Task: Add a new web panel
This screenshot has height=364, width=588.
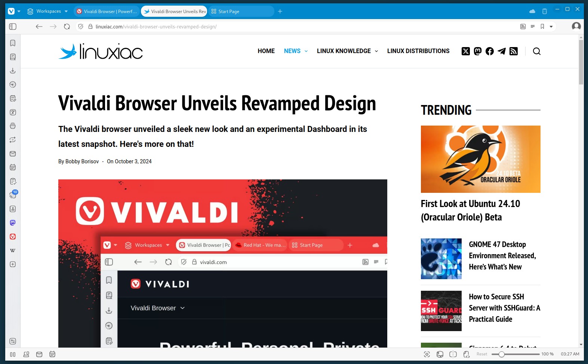Action: pyautogui.click(x=13, y=264)
